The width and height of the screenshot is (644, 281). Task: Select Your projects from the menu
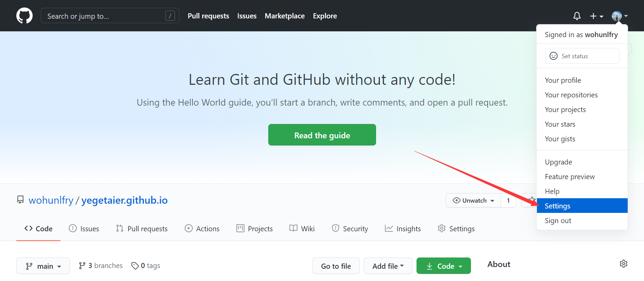582,110
